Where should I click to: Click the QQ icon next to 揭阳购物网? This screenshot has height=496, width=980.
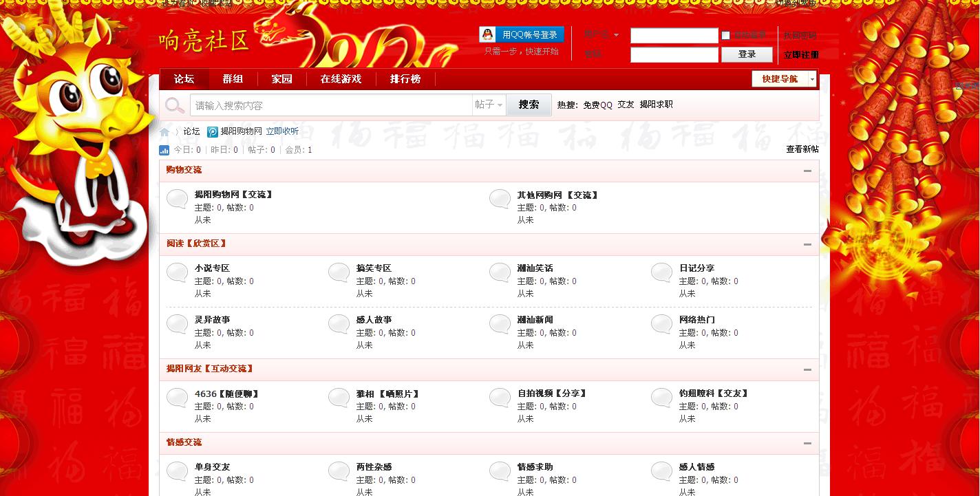(x=213, y=131)
